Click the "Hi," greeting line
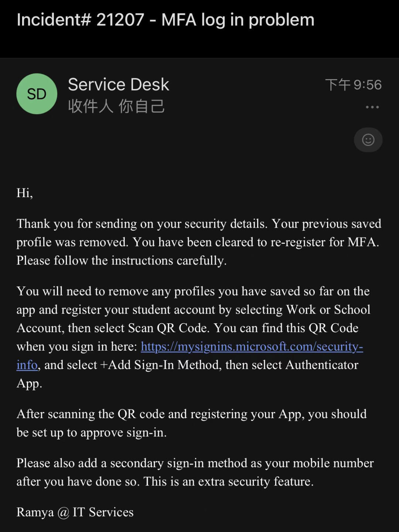Screen dimensions: 399x532 pyautogui.click(x=25, y=193)
